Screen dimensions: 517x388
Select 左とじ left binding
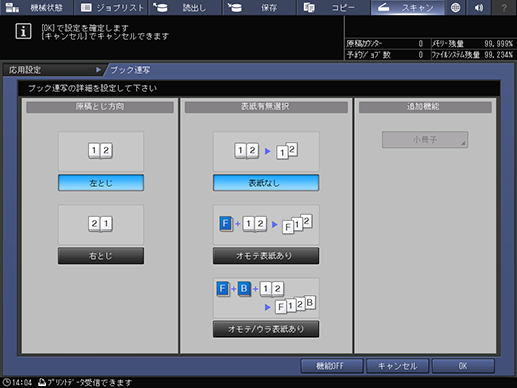(x=101, y=183)
